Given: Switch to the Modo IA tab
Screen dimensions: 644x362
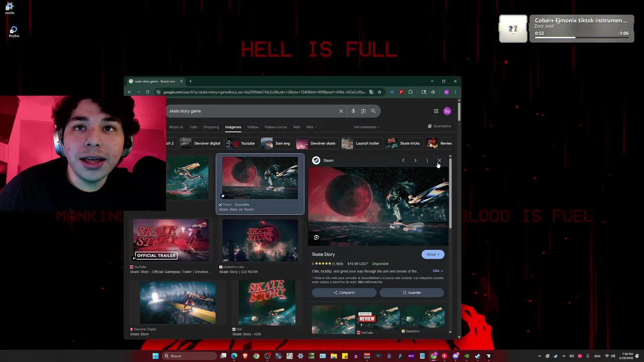Looking at the screenshot, I should 176,127.
